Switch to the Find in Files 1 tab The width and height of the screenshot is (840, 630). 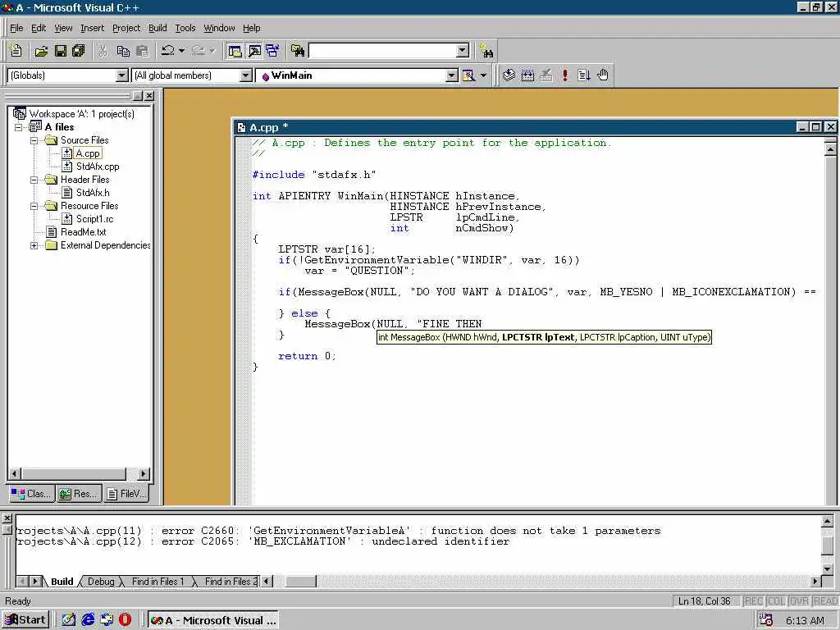157,582
